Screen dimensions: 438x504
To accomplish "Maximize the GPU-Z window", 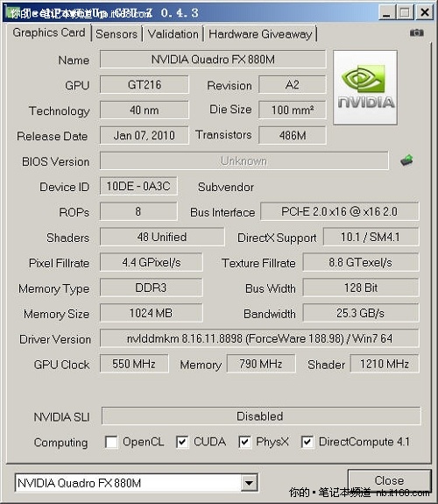I will coord(405,13).
